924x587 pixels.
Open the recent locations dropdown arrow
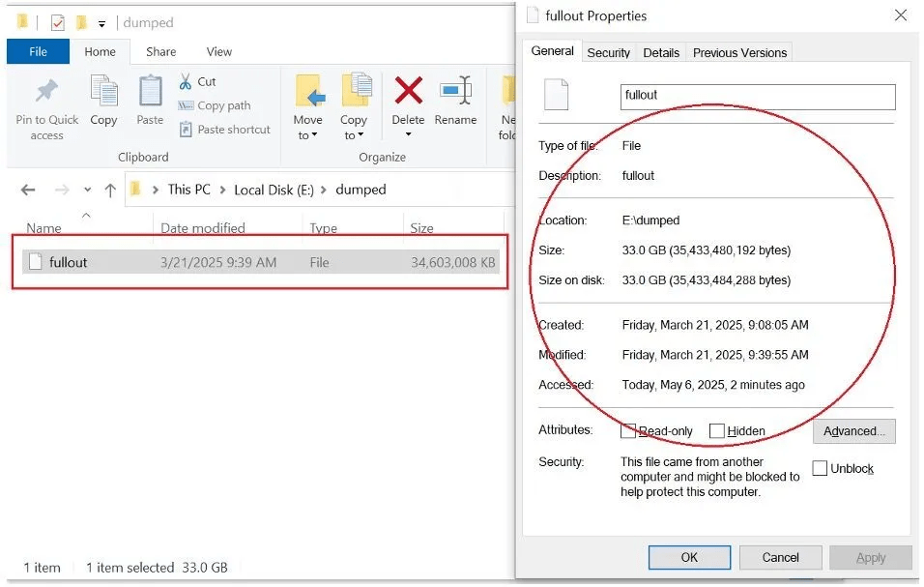(x=87, y=190)
